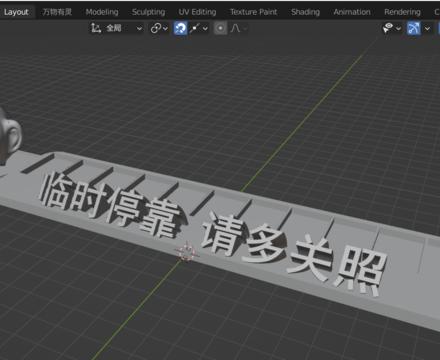The image size is (440, 360).
Task: Open the pivot point link dropdown
Action: 159,28
